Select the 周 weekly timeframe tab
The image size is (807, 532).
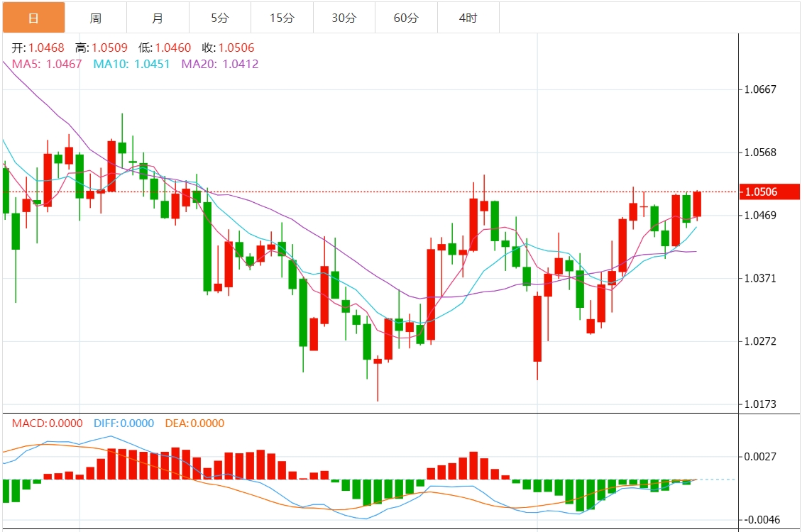[96, 18]
